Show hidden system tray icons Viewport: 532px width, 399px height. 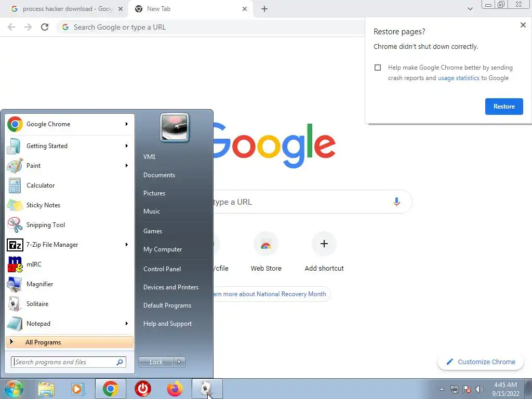442,389
